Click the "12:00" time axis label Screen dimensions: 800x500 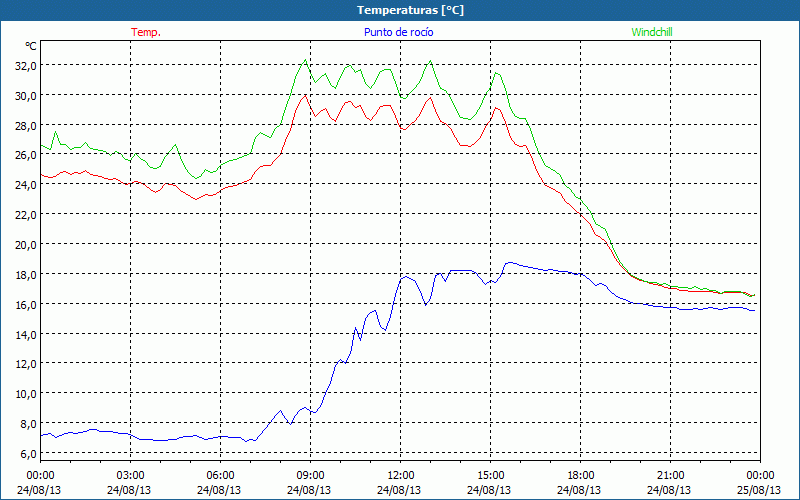click(x=401, y=476)
